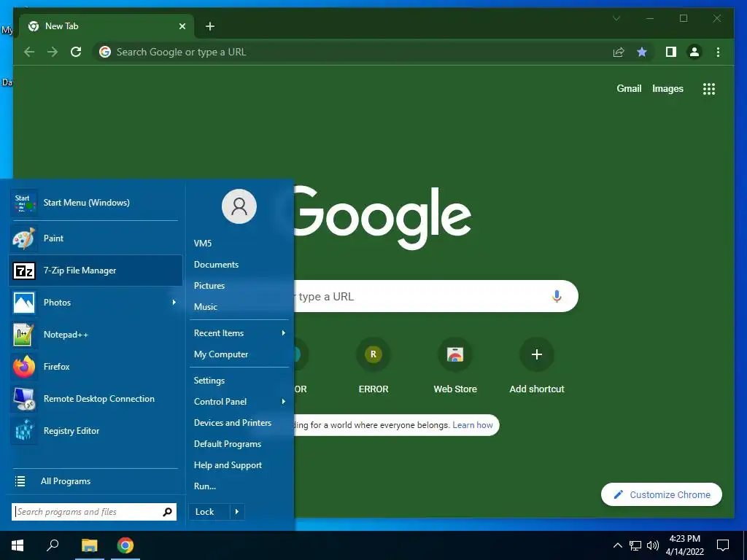Click Chrome's reload page icon

pos(76,52)
